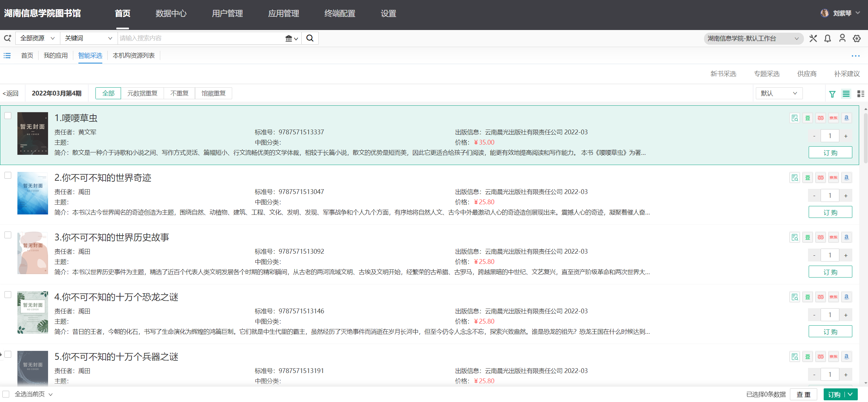Open Amazon link for book 3

click(x=847, y=237)
